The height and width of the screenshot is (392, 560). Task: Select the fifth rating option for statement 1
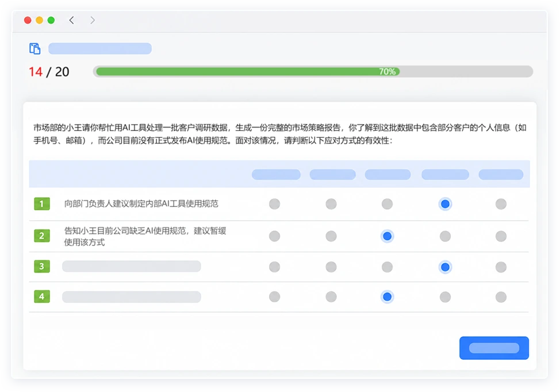(x=501, y=204)
